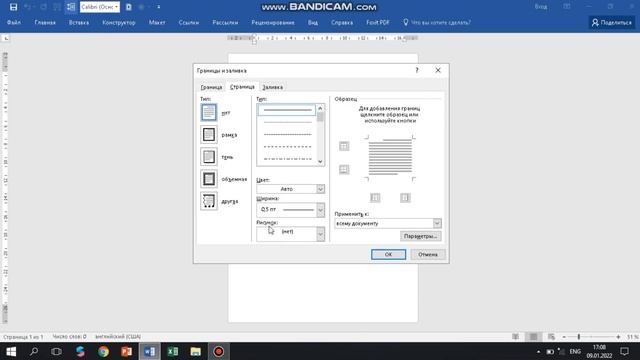Viewport: 640px width, 360px height.
Task: Toggle the right border button under the preview
Action: 405,198
